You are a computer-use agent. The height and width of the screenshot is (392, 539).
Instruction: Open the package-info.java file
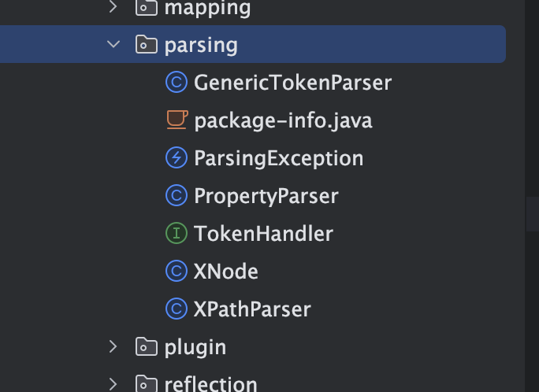[283, 120]
